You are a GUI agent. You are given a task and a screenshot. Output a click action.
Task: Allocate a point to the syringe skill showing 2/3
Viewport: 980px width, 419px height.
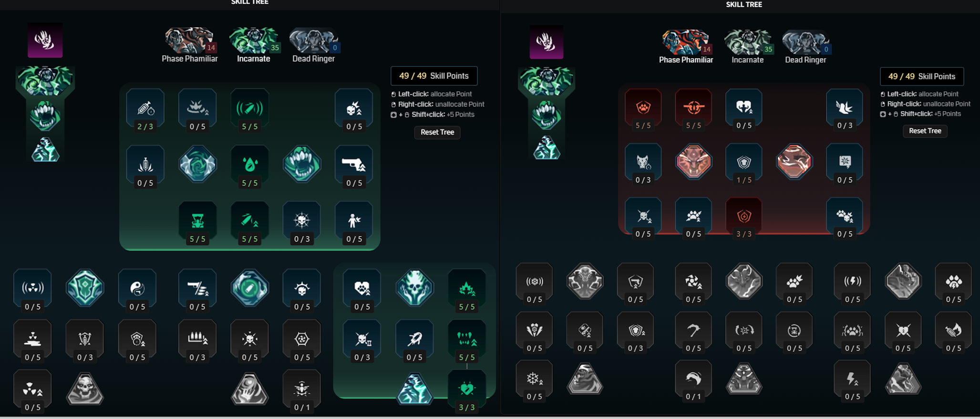[x=145, y=111]
